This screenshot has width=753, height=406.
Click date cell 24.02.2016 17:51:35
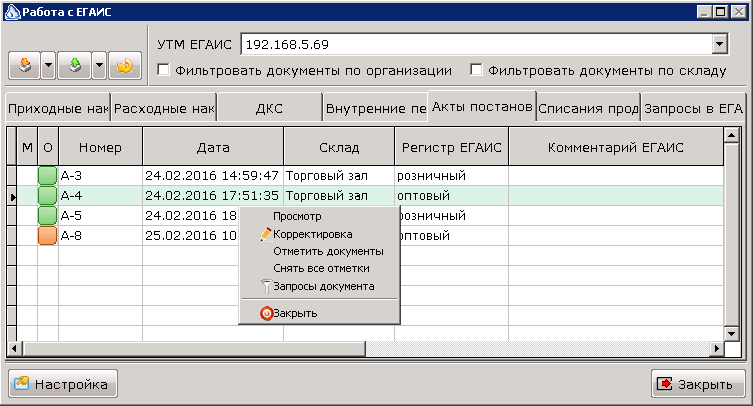[213, 196]
